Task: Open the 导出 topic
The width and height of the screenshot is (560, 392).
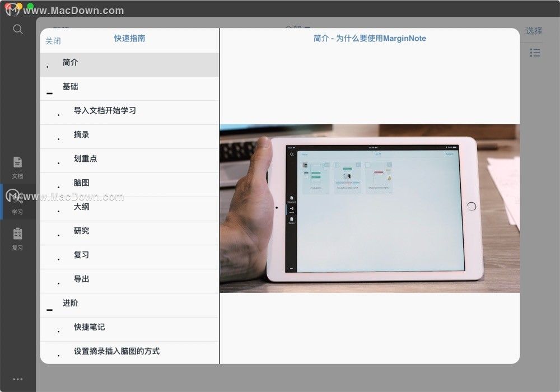Action: point(129,281)
